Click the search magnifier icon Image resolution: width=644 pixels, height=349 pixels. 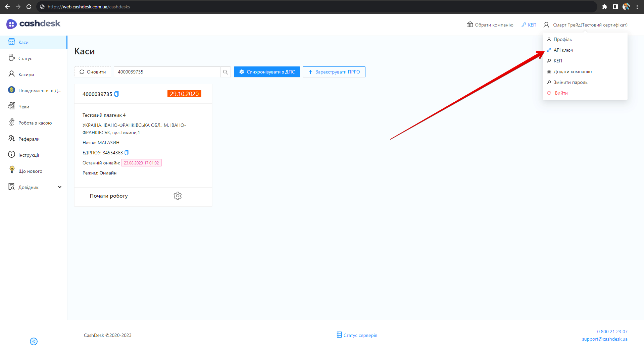(225, 72)
